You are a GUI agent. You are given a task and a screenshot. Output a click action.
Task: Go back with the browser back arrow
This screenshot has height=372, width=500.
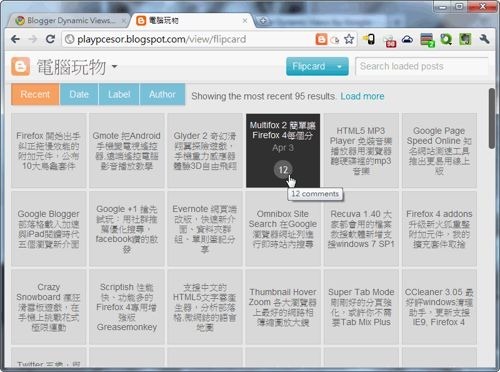tap(15, 39)
